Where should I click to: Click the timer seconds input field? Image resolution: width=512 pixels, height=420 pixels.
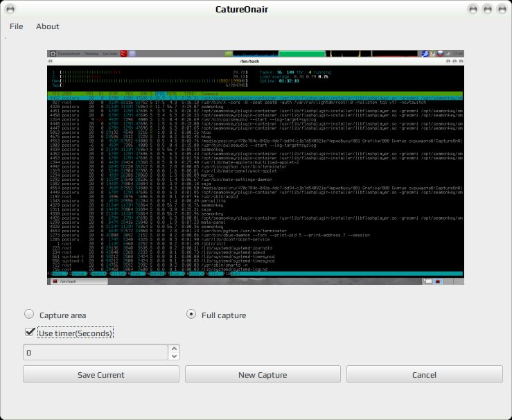click(x=96, y=352)
